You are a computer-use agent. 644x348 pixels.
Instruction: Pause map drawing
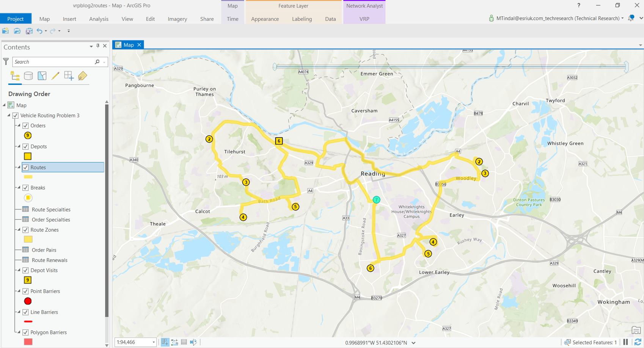tap(625, 342)
